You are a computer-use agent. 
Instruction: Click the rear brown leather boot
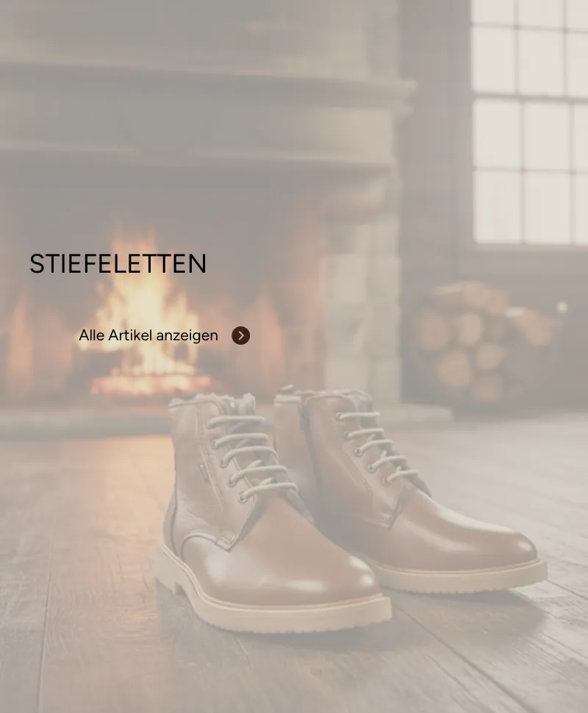coord(409,491)
